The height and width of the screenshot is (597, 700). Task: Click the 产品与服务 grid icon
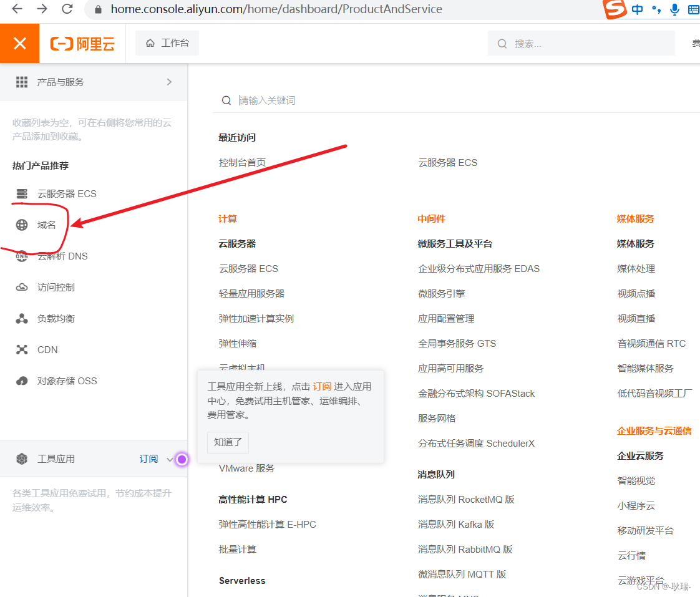click(x=22, y=82)
